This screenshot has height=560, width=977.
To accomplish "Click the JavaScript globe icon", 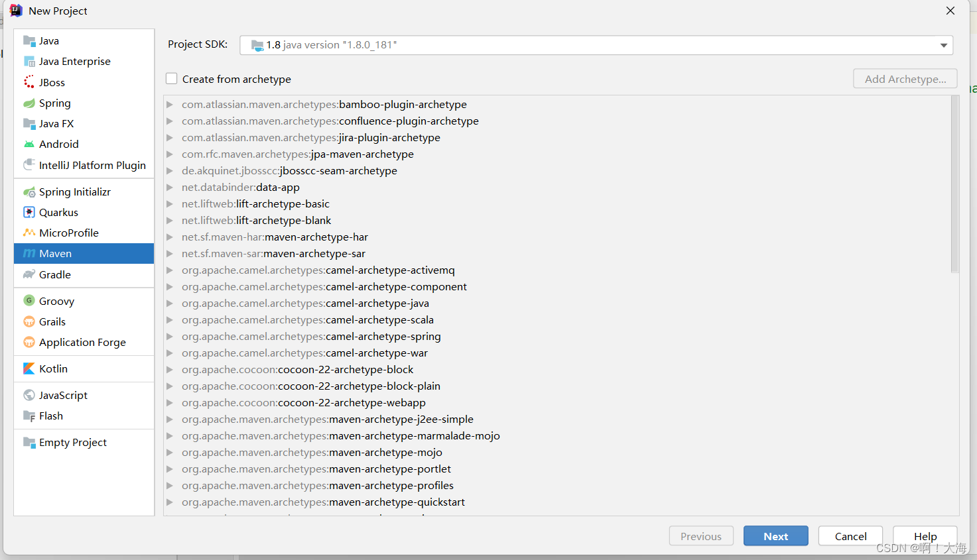I will click(29, 396).
